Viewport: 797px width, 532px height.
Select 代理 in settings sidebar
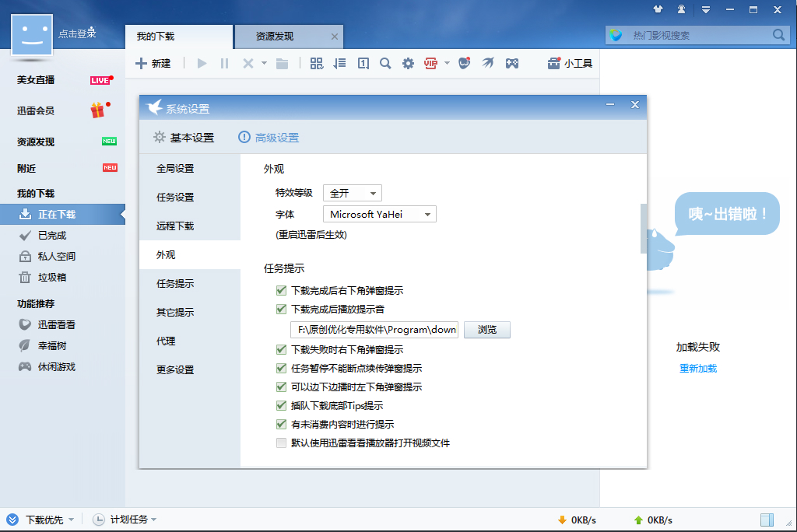[x=166, y=341]
